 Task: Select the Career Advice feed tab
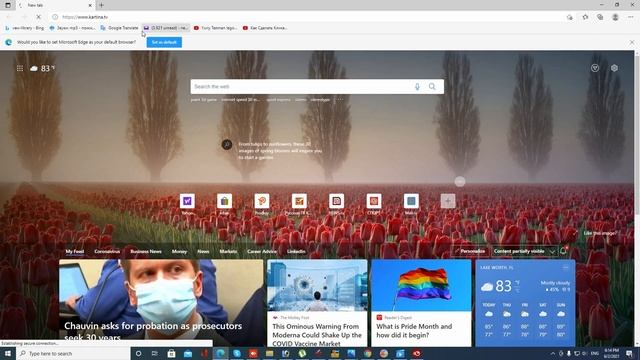[x=262, y=251]
